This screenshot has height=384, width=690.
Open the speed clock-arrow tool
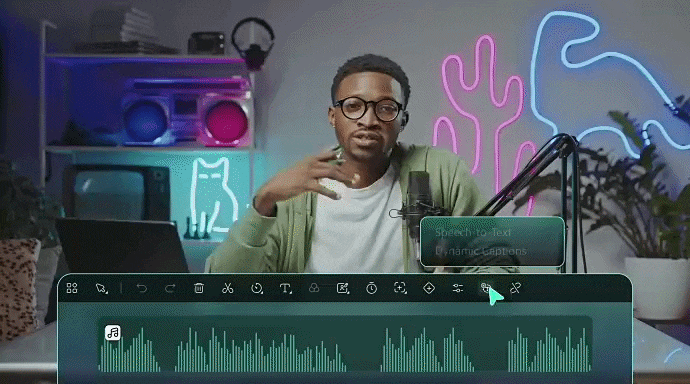pyautogui.click(x=257, y=288)
